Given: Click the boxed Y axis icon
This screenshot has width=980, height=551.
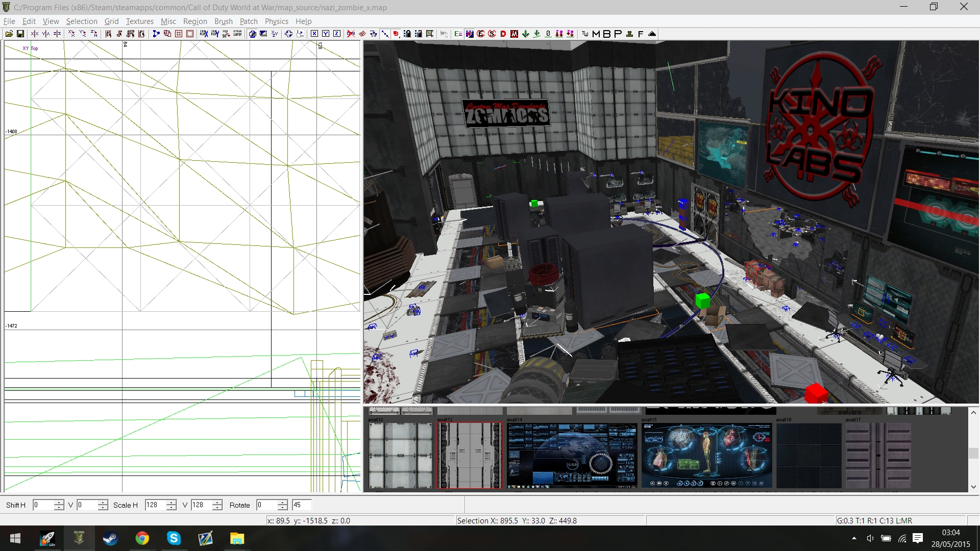Looking at the screenshot, I should coord(326,34).
